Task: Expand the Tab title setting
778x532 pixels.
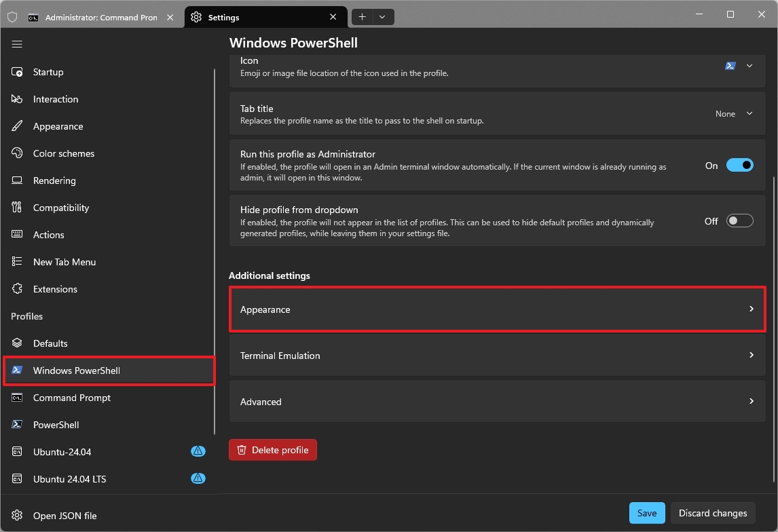Action: 749,113
